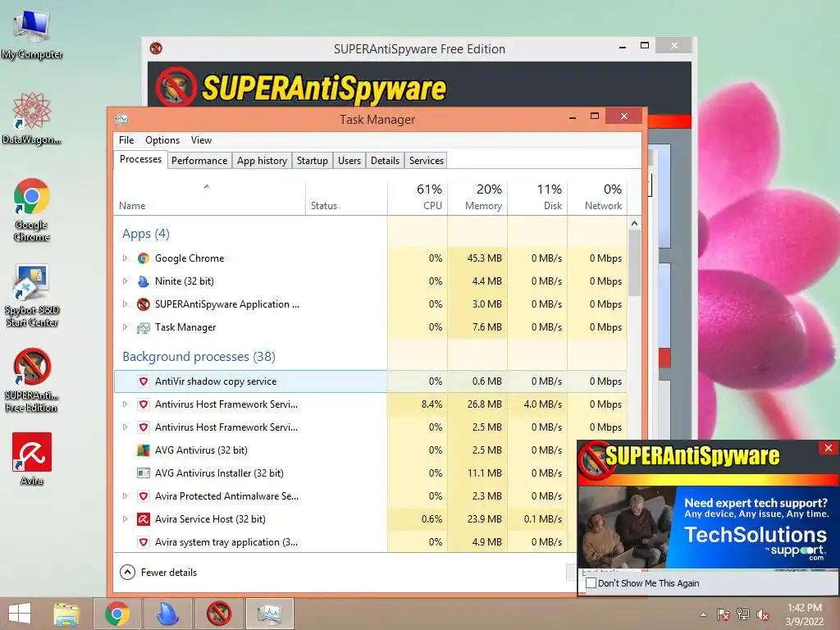The image size is (840, 630).
Task: Open Action Center flag tray icon
Action: 724,614
